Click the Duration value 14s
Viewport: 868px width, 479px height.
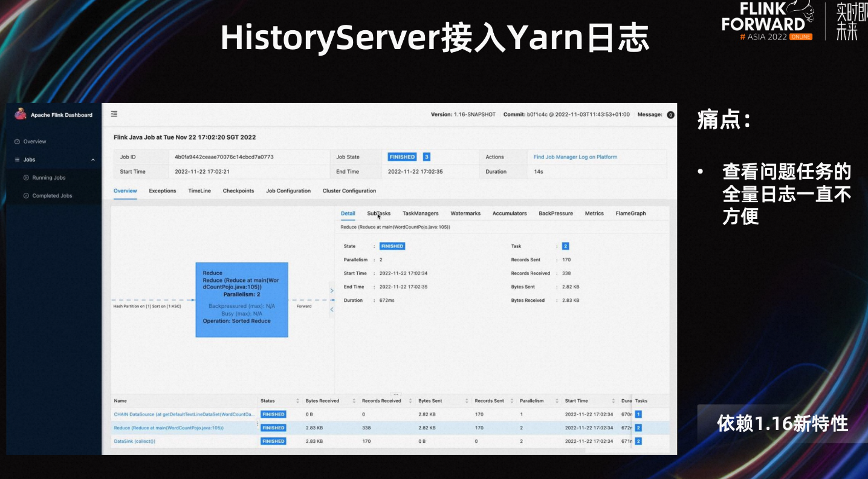(x=538, y=172)
